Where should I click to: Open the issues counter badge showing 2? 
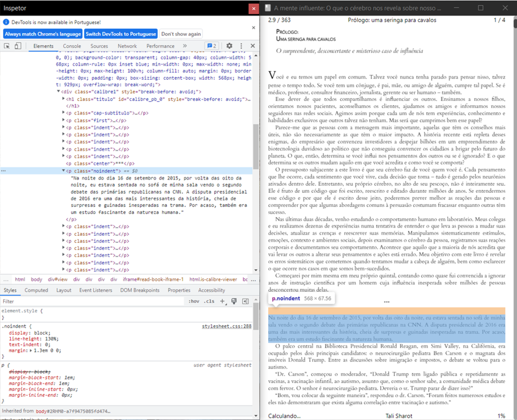coord(212,46)
